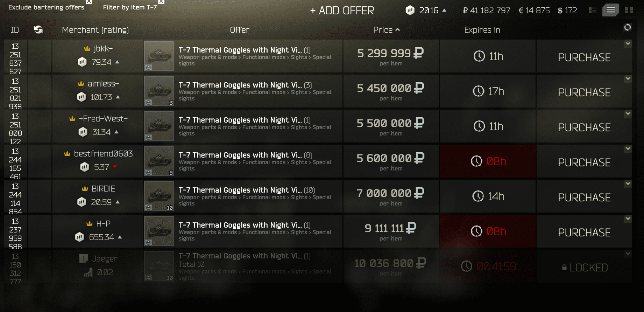The width and height of the screenshot is (644, 312).
Task: Refresh the offers list
Action: pos(628,27)
